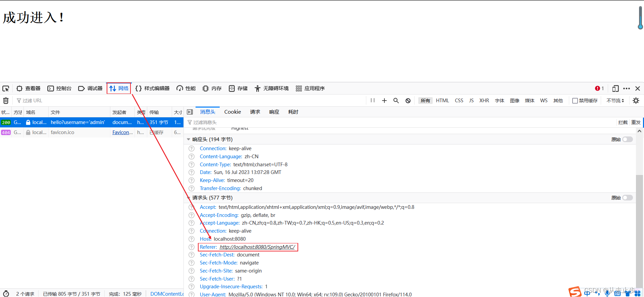Select the favicon.ico request row
This screenshot has height=297, width=644.
point(92,132)
